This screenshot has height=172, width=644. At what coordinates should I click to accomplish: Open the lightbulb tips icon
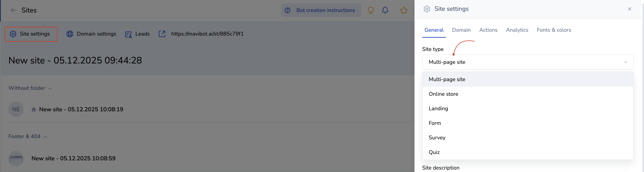click(370, 10)
